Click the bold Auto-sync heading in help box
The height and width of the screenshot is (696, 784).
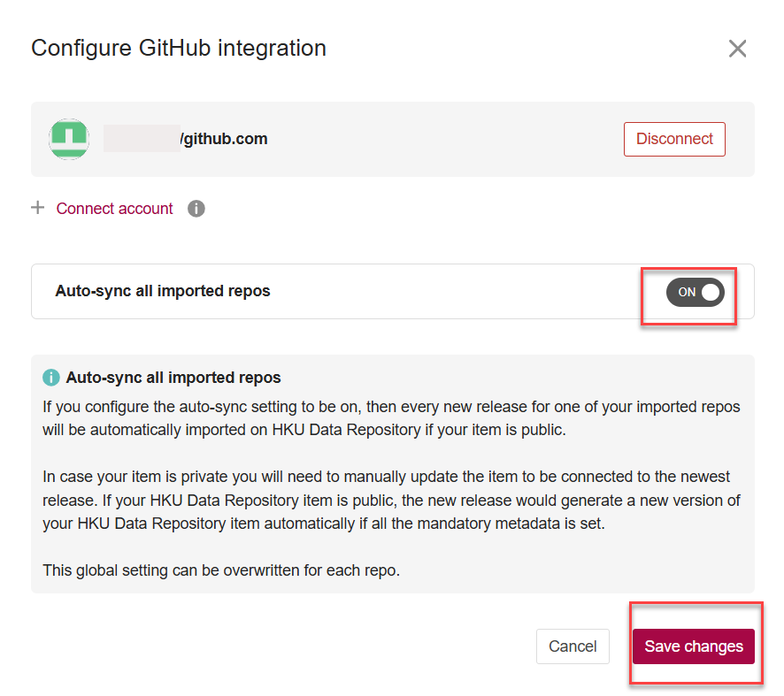(x=173, y=378)
